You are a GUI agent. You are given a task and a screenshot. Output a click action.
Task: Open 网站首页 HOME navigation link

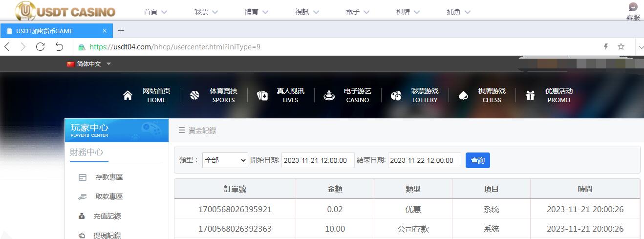click(156, 95)
